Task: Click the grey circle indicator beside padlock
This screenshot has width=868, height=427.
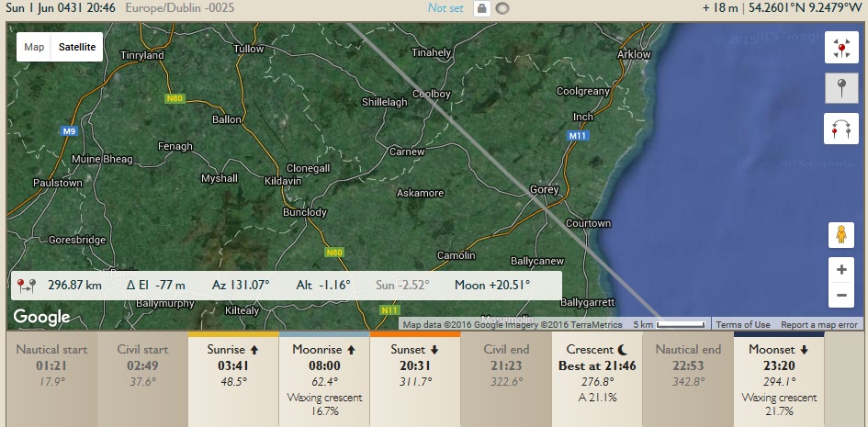Action: coord(502,8)
